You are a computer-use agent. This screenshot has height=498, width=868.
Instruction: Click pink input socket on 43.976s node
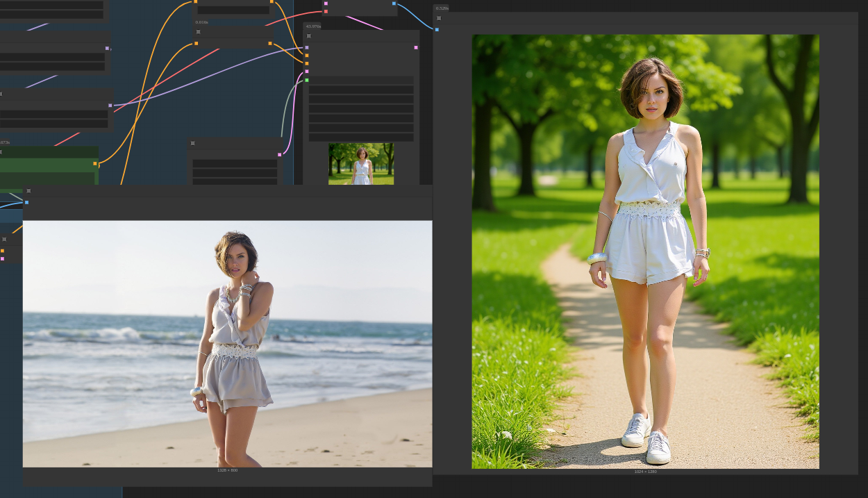pyautogui.click(x=306, y=72)
